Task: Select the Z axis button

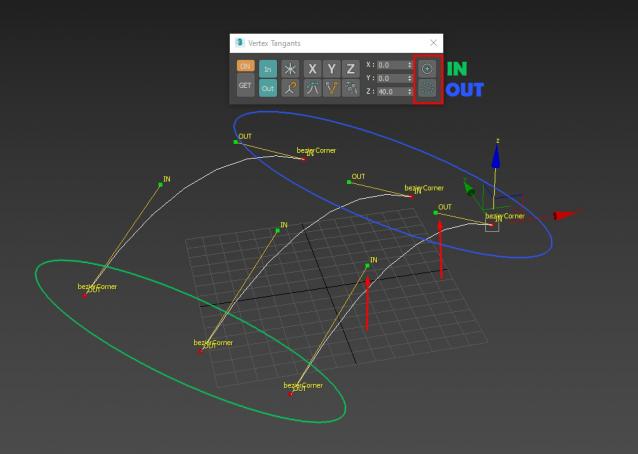Action: (351, 69)
